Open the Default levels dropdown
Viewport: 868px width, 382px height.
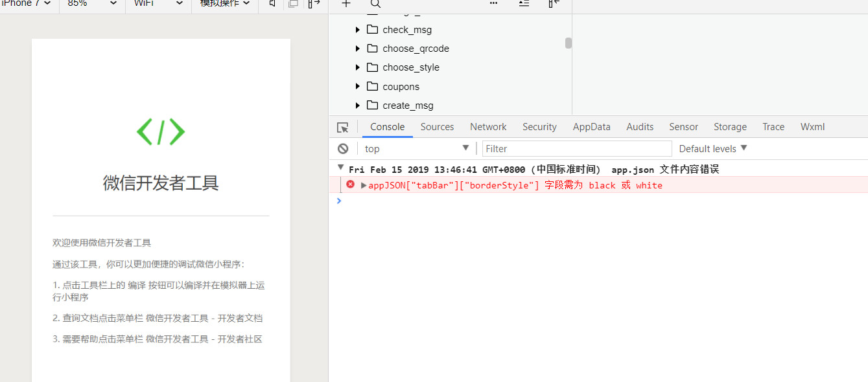[713, 148]
